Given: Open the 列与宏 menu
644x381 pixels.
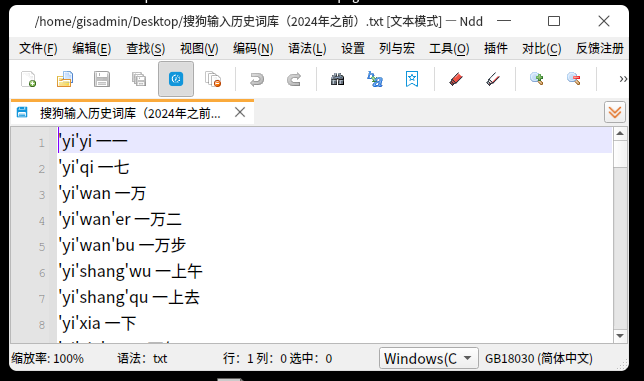Looking at the screenshot, I should [x=397, y=49].
